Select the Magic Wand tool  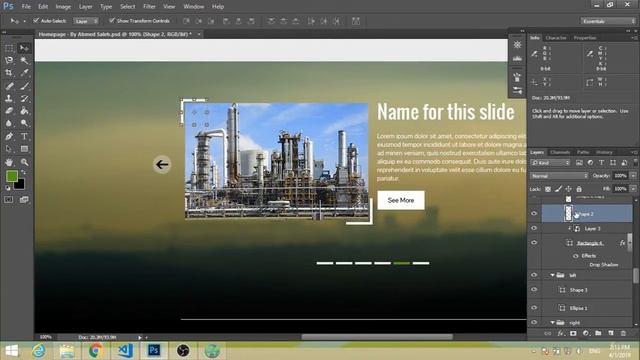click(x=24, y=60)
